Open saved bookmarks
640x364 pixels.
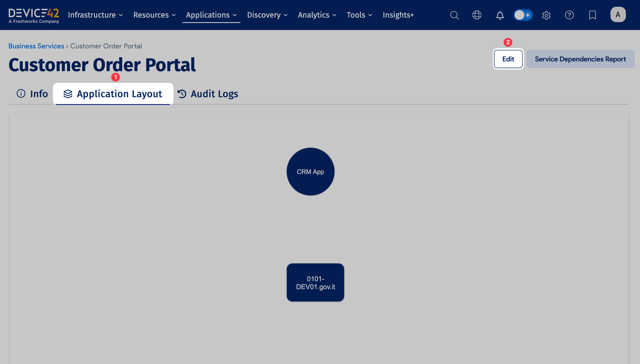click(592, 15)
